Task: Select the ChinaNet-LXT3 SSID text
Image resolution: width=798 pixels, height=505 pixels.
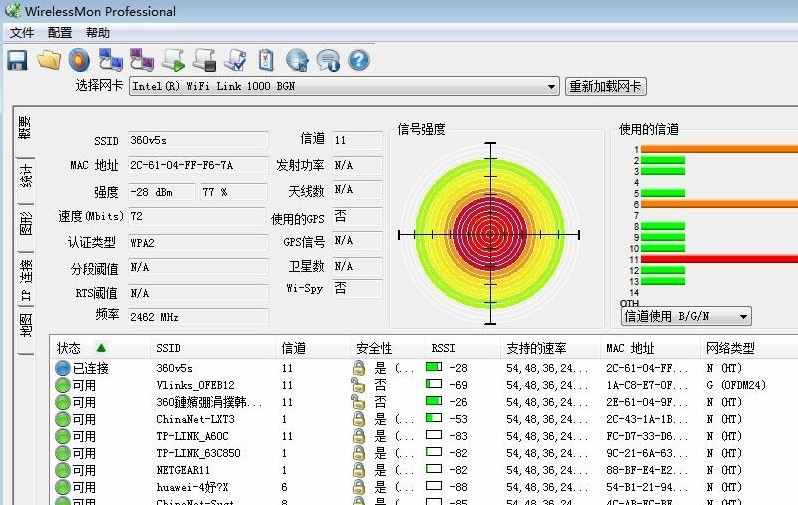Action: (195, 419)
